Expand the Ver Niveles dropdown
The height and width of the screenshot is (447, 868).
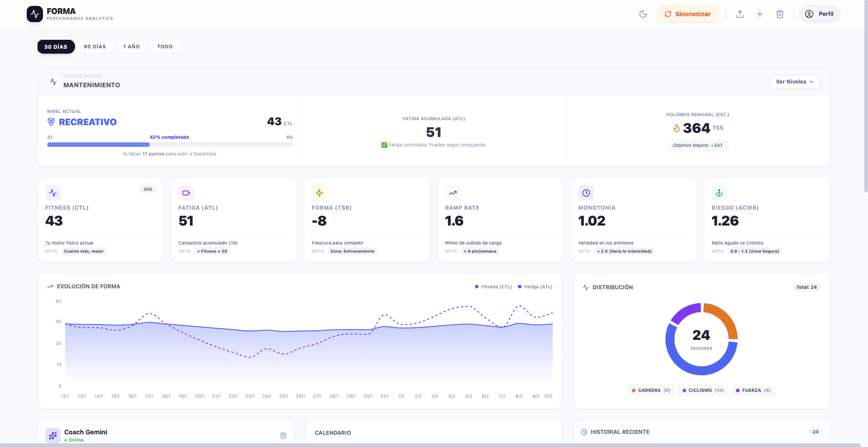click(x=795, y=82)
